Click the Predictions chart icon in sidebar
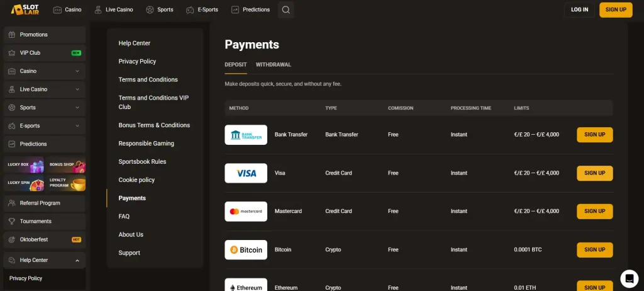Viewport: 644px width, 291px height. click(12, 144)
